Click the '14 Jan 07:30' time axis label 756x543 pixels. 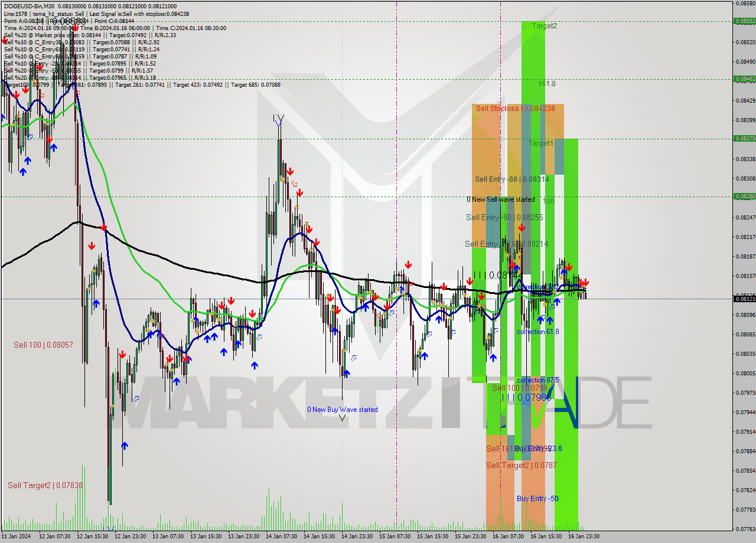(281, 537)
